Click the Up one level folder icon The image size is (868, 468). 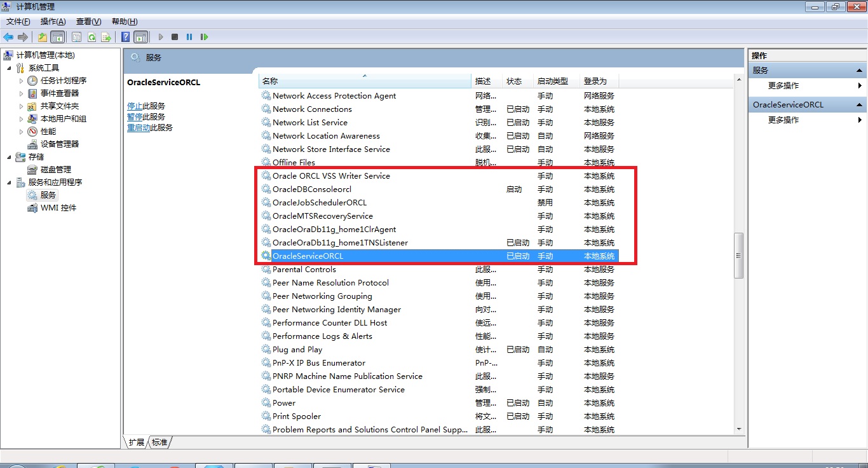pos(43,37)
